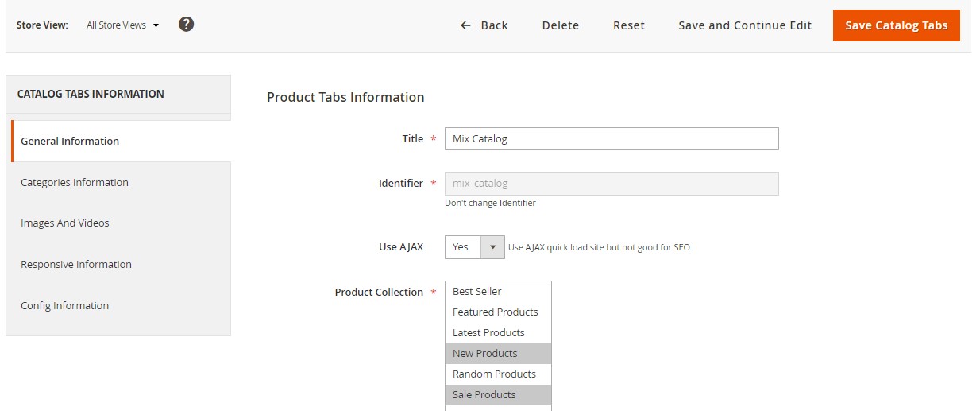Click the help question mark icon
Viewport: 980px width, 411px height.
[x=186, y=25]
